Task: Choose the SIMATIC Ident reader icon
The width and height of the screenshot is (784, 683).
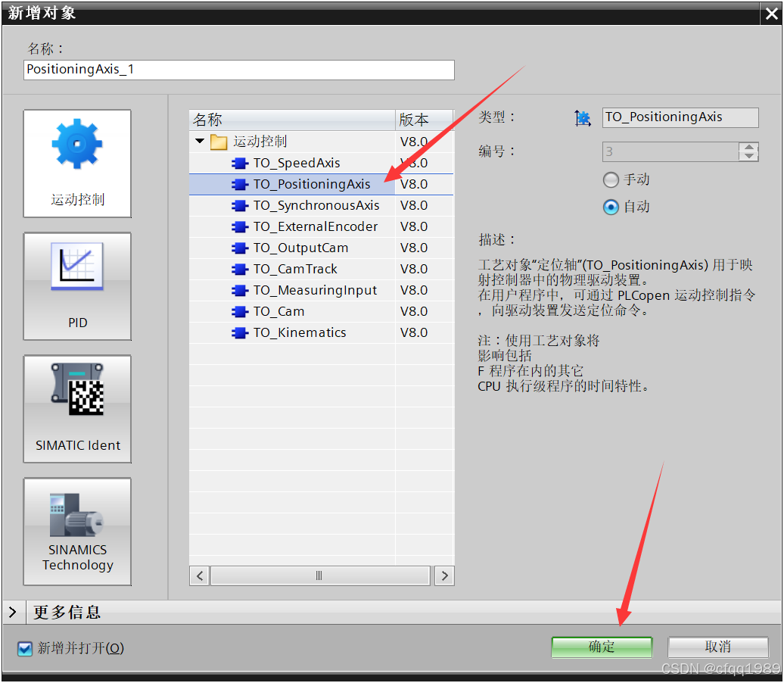Action: pyautogui.click(x=77, y=409)
